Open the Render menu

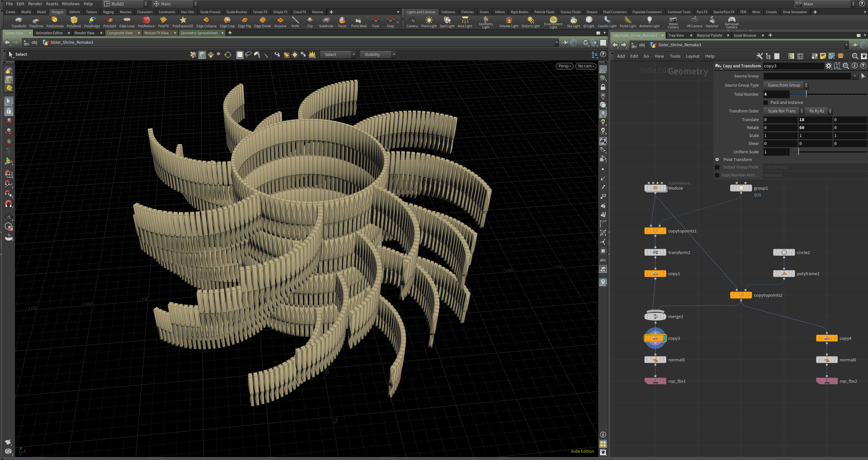coord(35,4)
